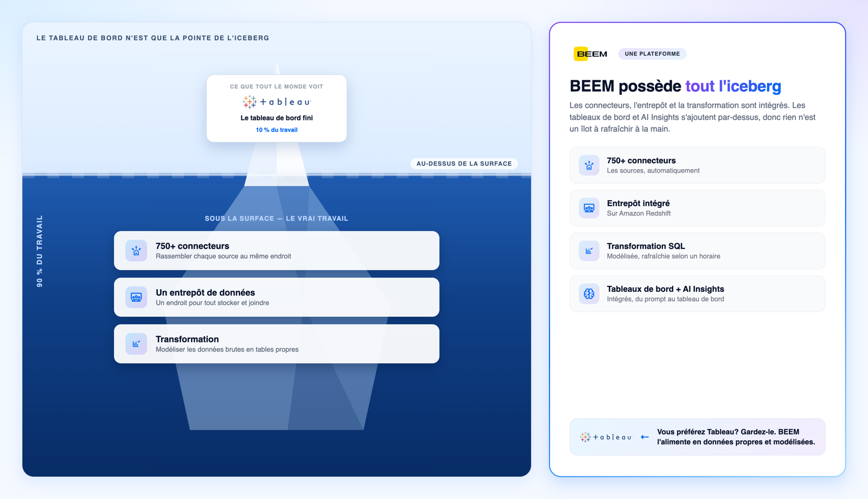Viewport: 868px width, 499px height.
Task: Click the connectors icon in the left 750+ connecteurs card
Action: (136, 251)
